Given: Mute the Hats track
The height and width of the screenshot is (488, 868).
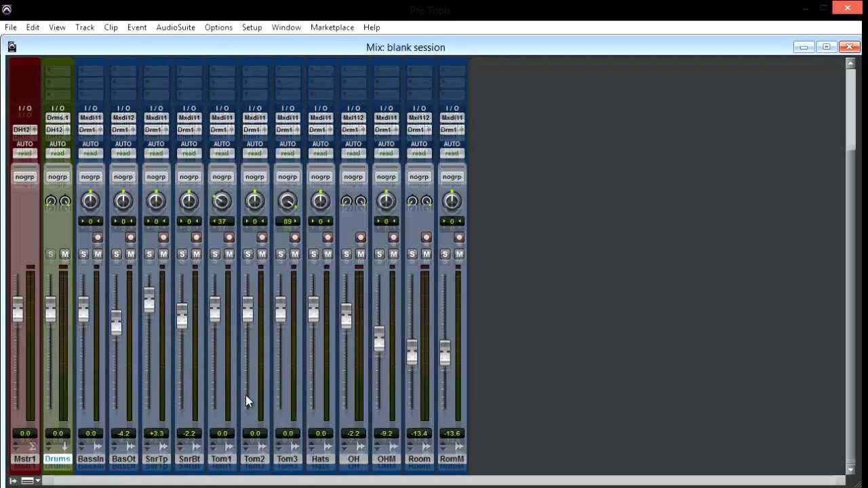Looking at the screenshot, I should click(x=328, y=254).
